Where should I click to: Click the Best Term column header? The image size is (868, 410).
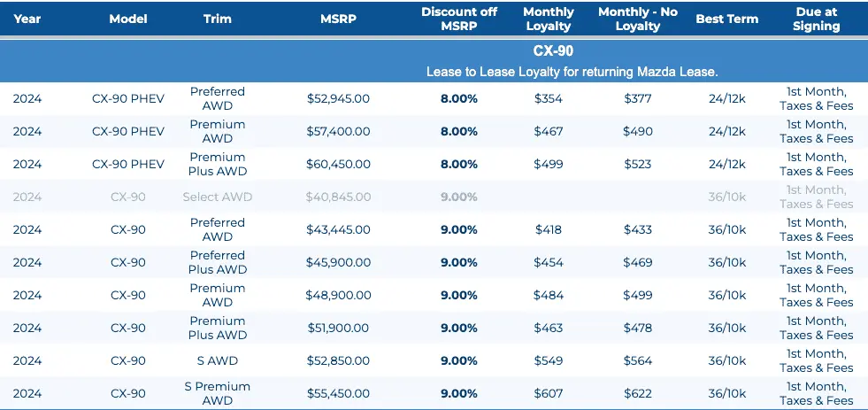(727, 19)
